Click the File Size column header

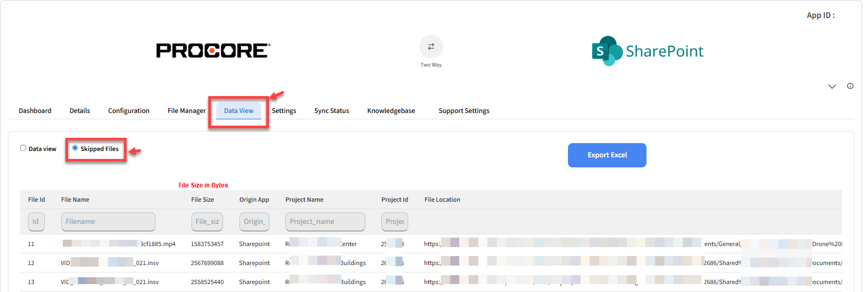[x=202, y=200]
